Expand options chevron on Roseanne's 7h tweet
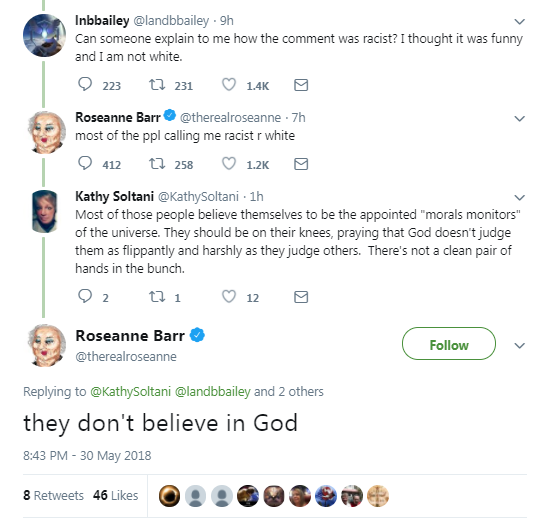559x527 pixels. [519, 118]
